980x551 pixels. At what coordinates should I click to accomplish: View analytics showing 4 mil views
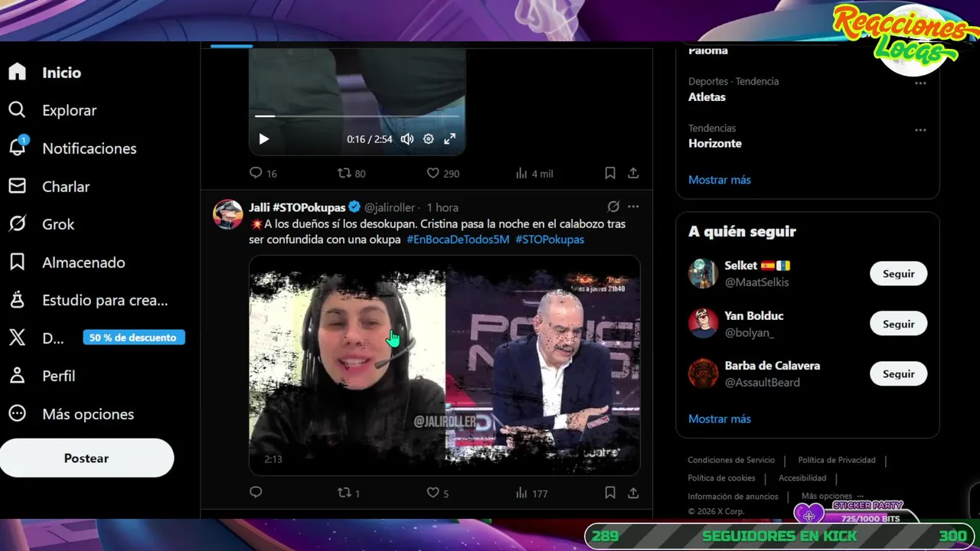(534, 174)
